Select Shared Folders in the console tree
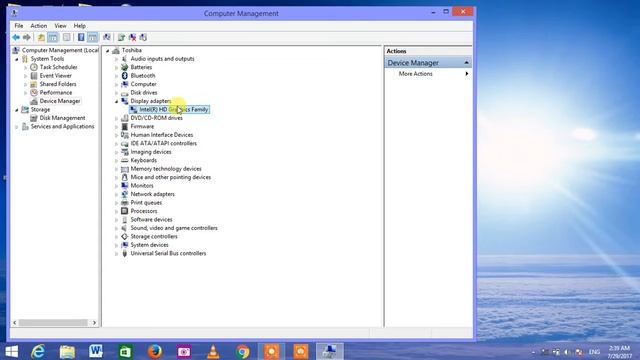640x360 pixels. 58,84
